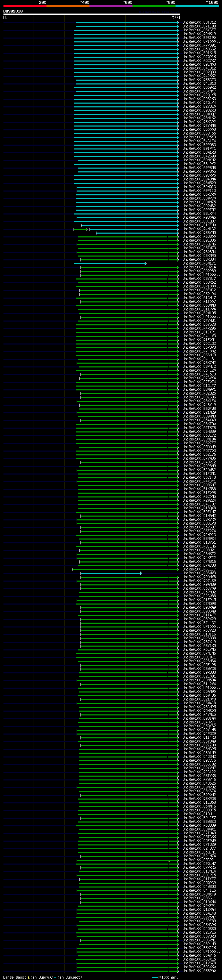Open the hit UniRef100_Q42662
Viewport: 222px width, 980px height.
point(199,76)
